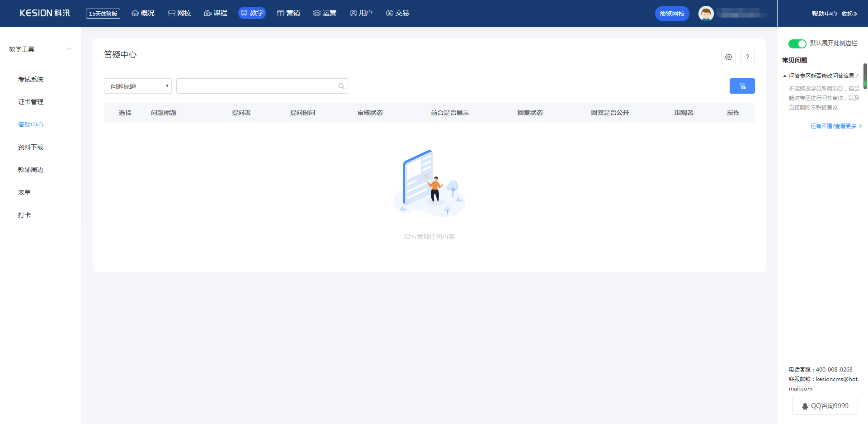
Task: Toggle 默认展开此侧边栏 switch
Action: tap(797, 43)
